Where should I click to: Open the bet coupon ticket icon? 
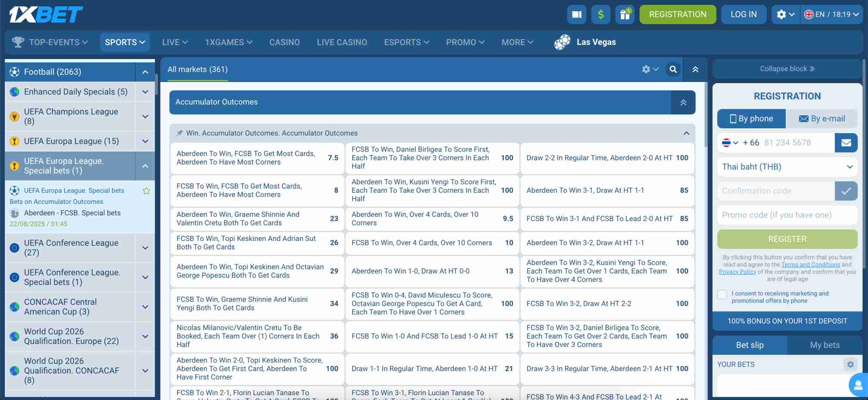point(577,15)
